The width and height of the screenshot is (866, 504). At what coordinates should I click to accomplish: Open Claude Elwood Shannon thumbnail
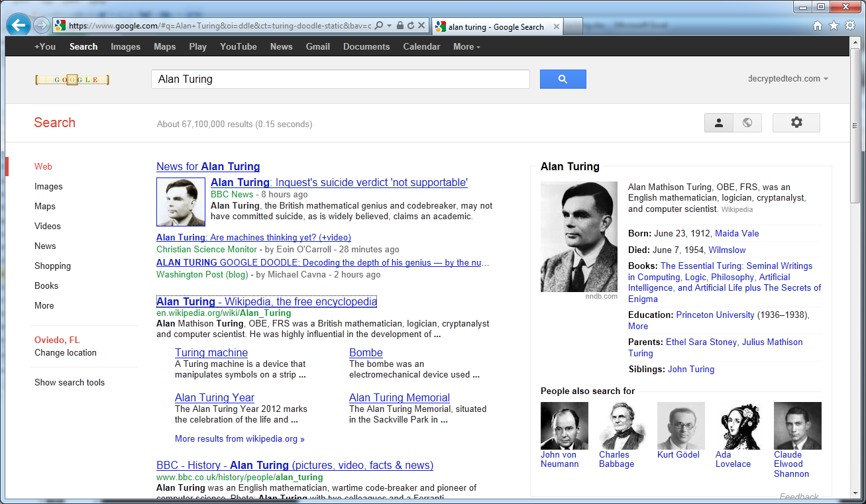coord(798,426)
